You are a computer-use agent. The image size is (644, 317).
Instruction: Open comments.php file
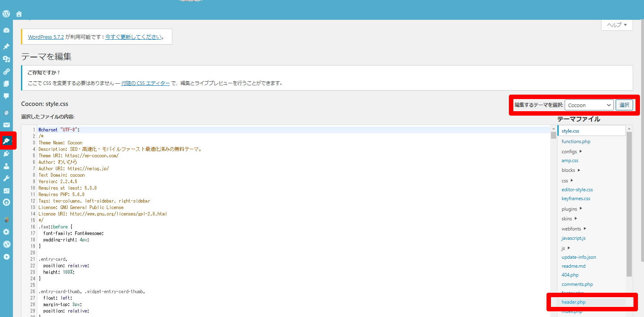(577, 284)
